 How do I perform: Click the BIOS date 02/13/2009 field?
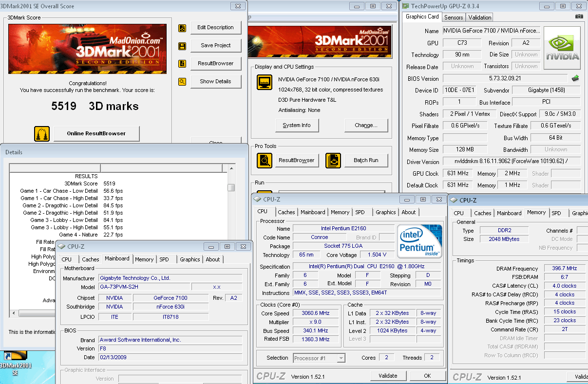tap(170, 357)
